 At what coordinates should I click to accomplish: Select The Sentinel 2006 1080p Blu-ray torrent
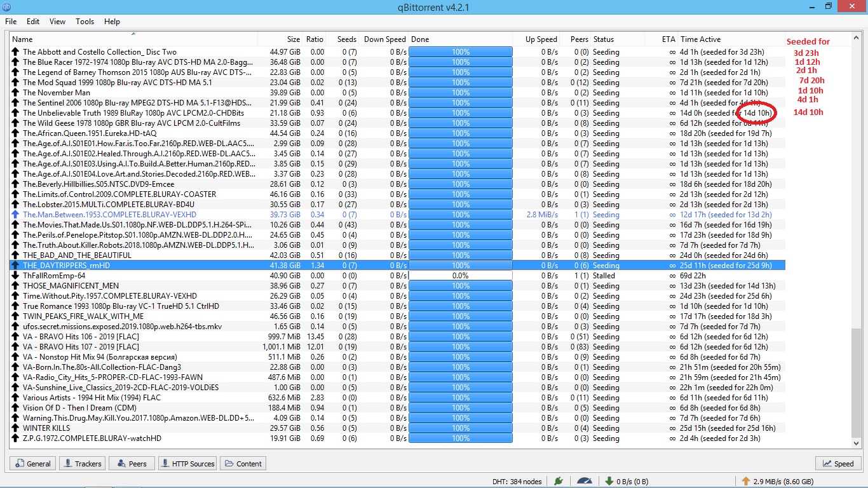click(397, 103)
